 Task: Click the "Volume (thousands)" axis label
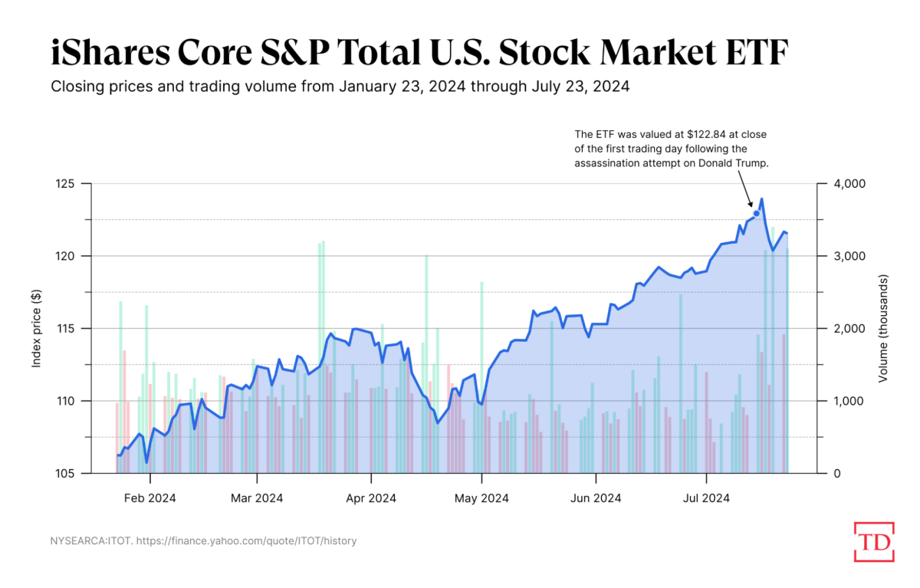tap(882, 328)
